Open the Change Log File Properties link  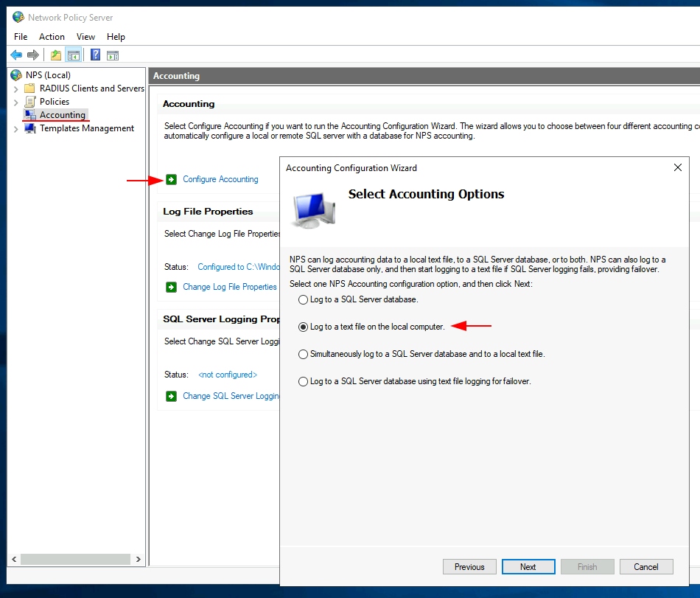point(230,287)
